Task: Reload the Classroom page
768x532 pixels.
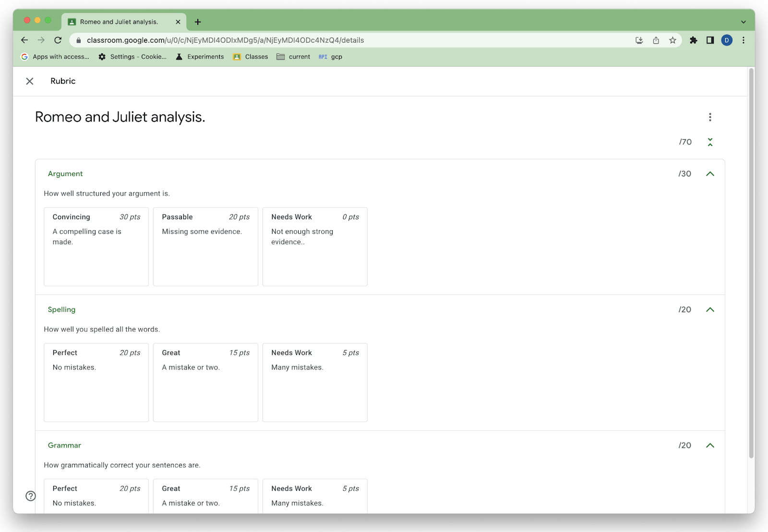Action: click(x=58, y=40)
